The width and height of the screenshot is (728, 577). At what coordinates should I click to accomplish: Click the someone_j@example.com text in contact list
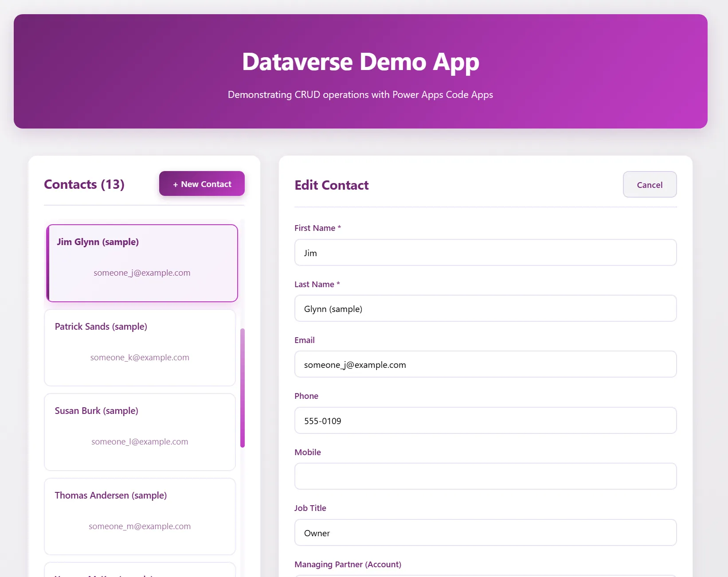(x=142, y=273)
